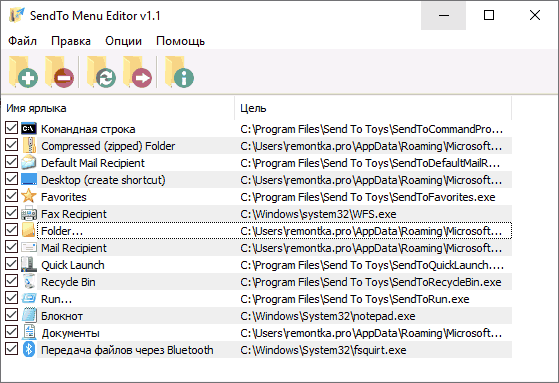Toggle the Folder... row checkbox
Image resolution: width=559 pixels, height=383 pixels.
click(x=11, y=230)
